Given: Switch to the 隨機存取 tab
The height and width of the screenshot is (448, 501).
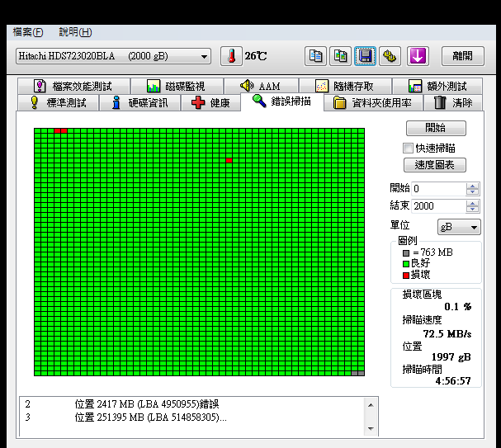Looking at the screenshot, I should pos(345,86).
